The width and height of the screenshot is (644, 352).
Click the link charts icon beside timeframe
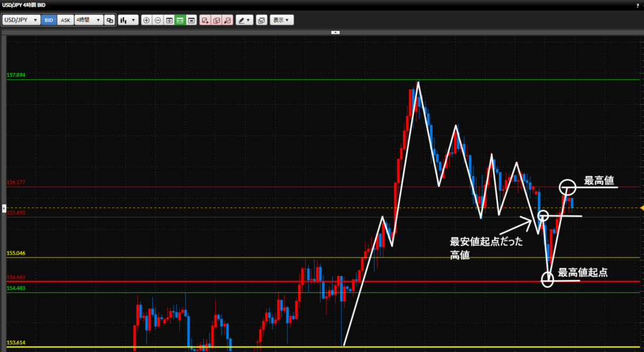pyautogui.click(x=110, y=20)
